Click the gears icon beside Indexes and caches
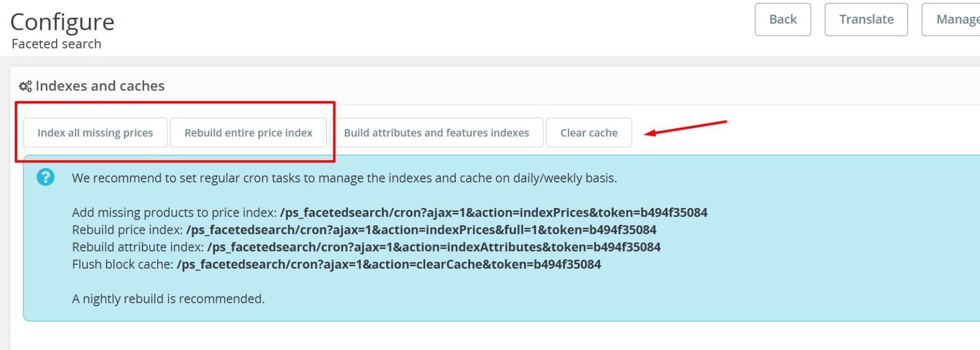980x350 pixels. tap(25, 86)
